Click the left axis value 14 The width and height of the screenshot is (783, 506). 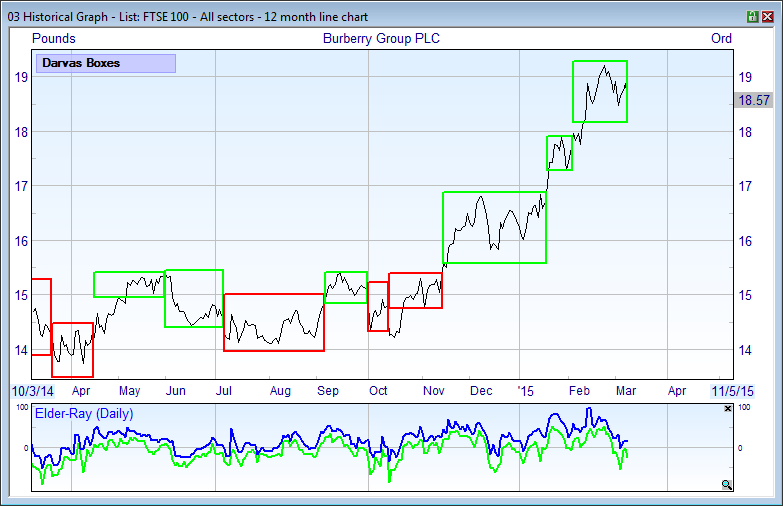click(x=21, y=350)
